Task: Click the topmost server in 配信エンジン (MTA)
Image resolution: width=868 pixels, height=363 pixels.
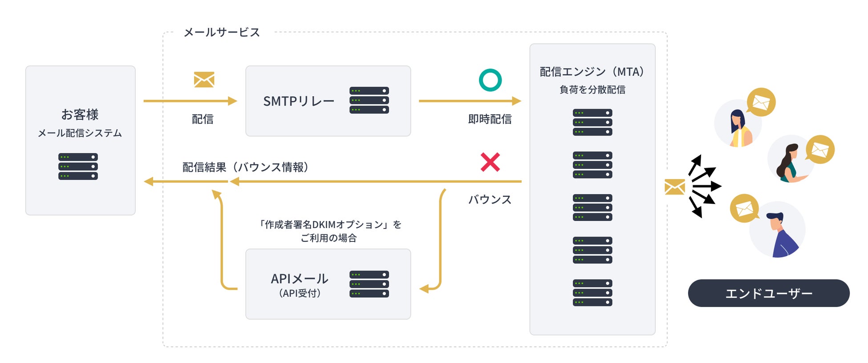Action: (x=592, y=122)
